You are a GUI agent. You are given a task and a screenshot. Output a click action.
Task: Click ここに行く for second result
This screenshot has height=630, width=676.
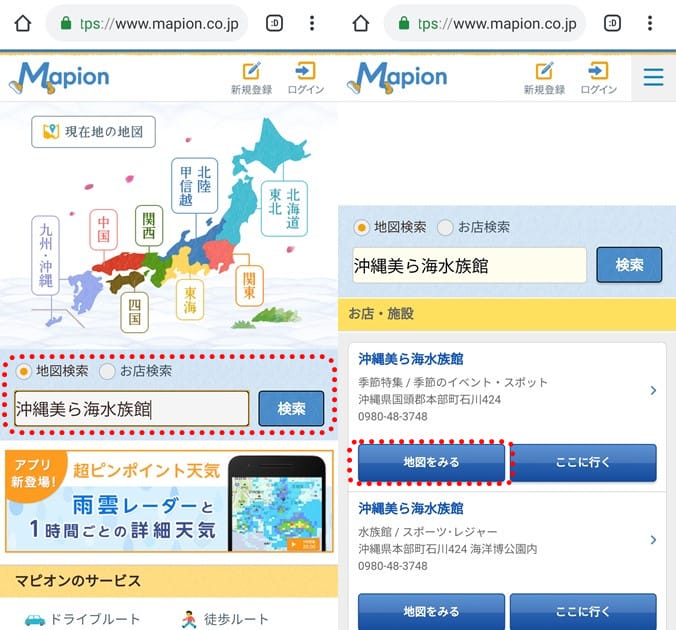pyautogui.click(x=583, y=611)
